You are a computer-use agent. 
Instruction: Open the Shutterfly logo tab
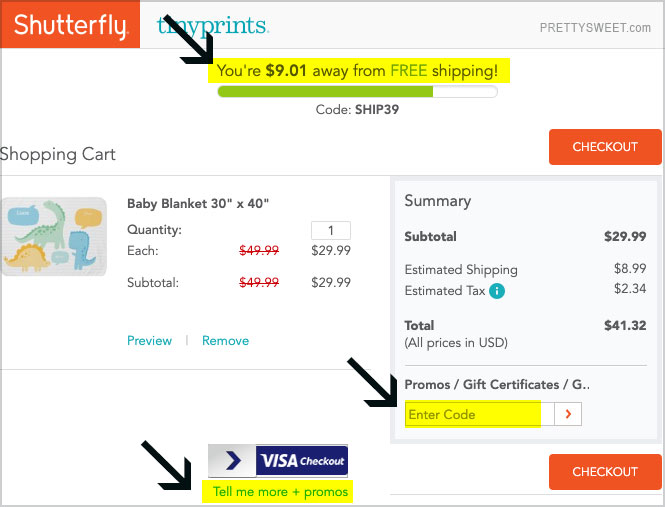pos(70,24)
